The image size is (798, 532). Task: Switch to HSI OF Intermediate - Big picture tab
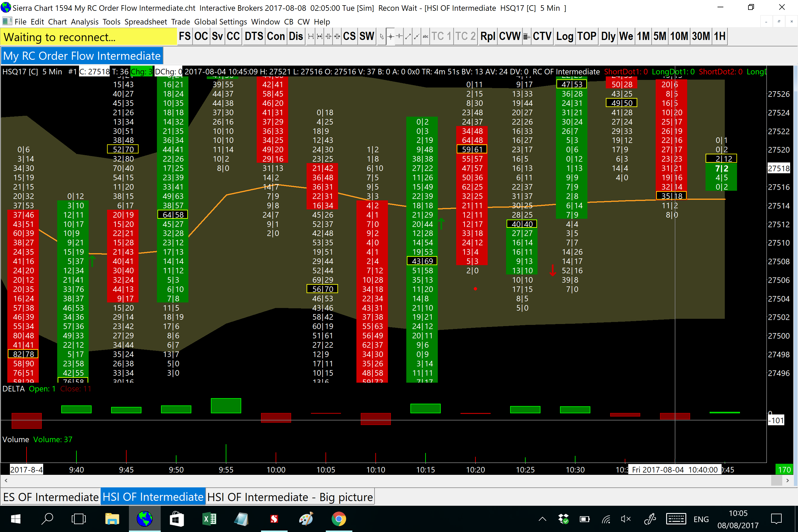pyautogui.click(x=290, y=497)
